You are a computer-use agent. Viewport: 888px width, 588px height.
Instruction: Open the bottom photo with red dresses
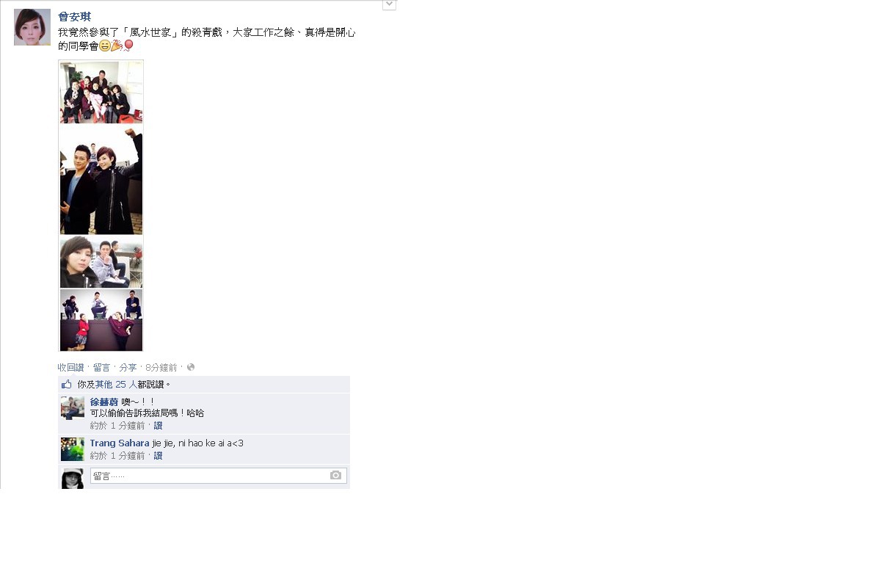coord(101,319)
